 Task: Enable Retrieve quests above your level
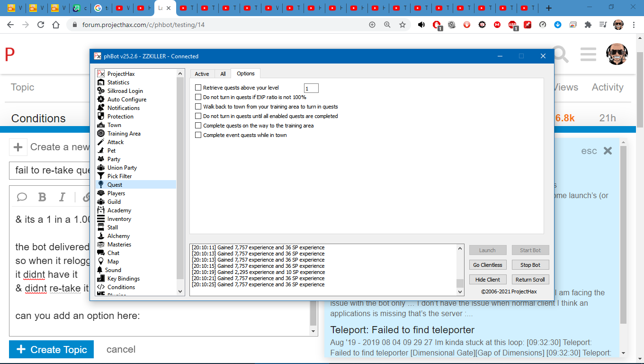pos(198,88)
